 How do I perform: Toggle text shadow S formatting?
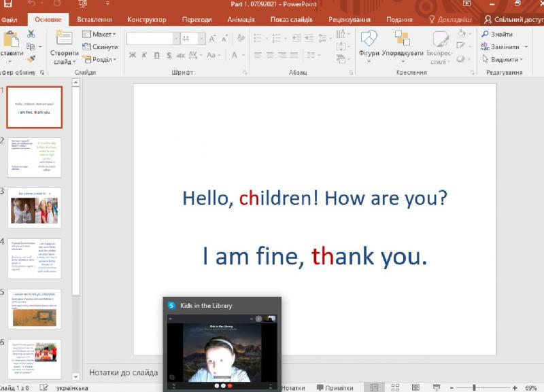click(169, 55)
